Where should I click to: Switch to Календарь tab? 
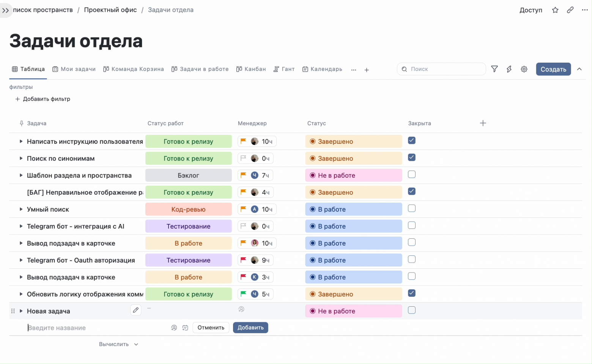tap(322, 69)
